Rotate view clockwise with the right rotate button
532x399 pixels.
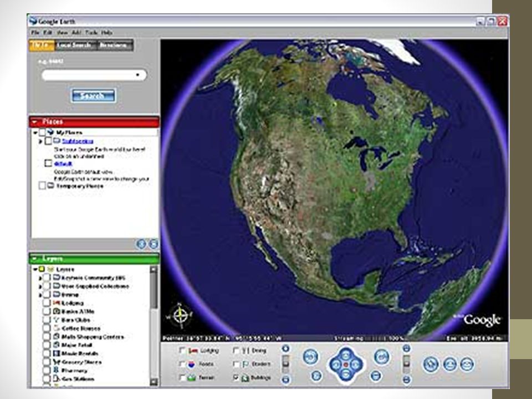click(381, 356)
